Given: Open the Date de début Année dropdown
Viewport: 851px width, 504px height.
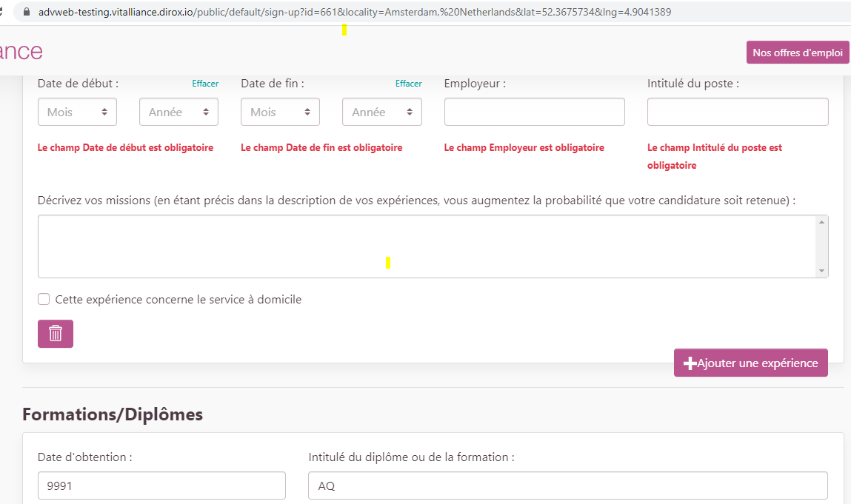Looking at the screenshot, I should (x=178, y=112).
